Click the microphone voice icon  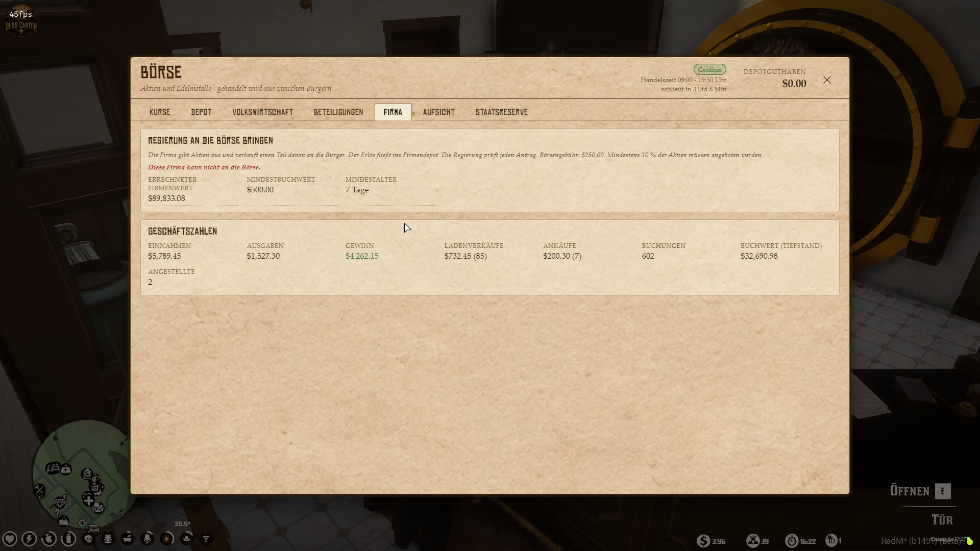coord(147,539)
